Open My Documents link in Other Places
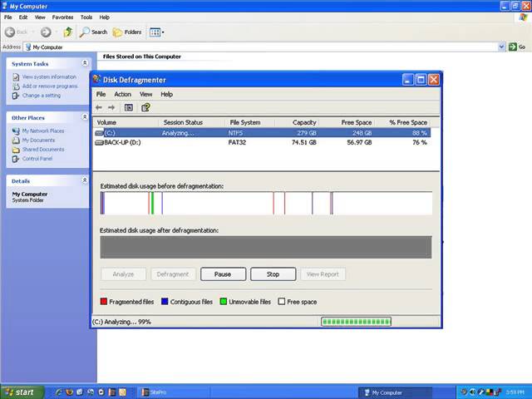Image resolution: width=532 pixels, height=399 pixels. click(38, 140)
